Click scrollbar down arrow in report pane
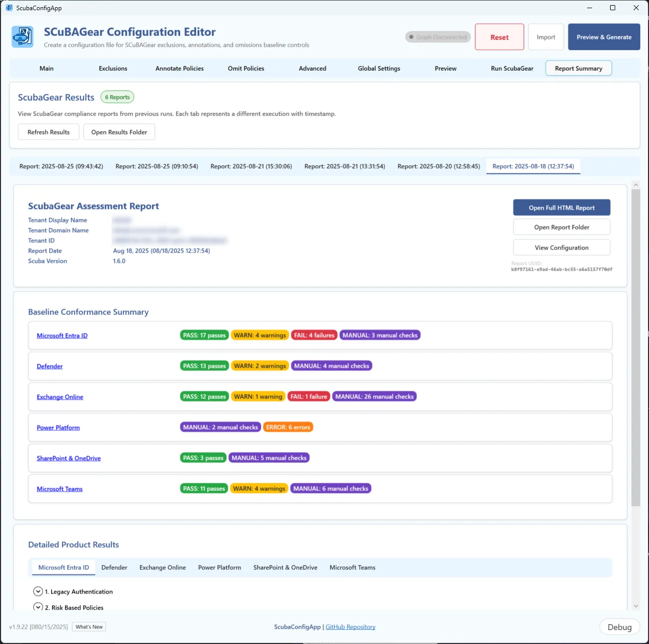This screenshot has height=644, width=649. pos(636,606)
